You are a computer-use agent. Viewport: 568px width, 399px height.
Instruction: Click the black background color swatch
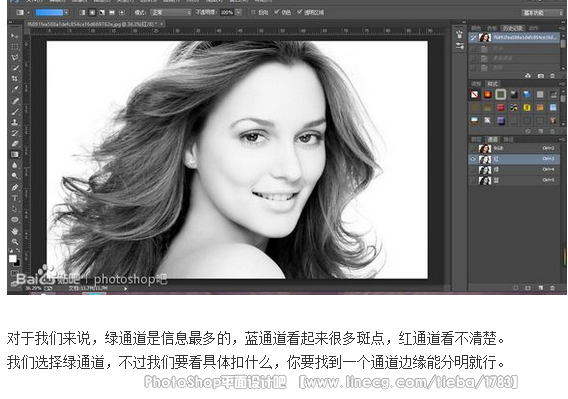(17, 263)
